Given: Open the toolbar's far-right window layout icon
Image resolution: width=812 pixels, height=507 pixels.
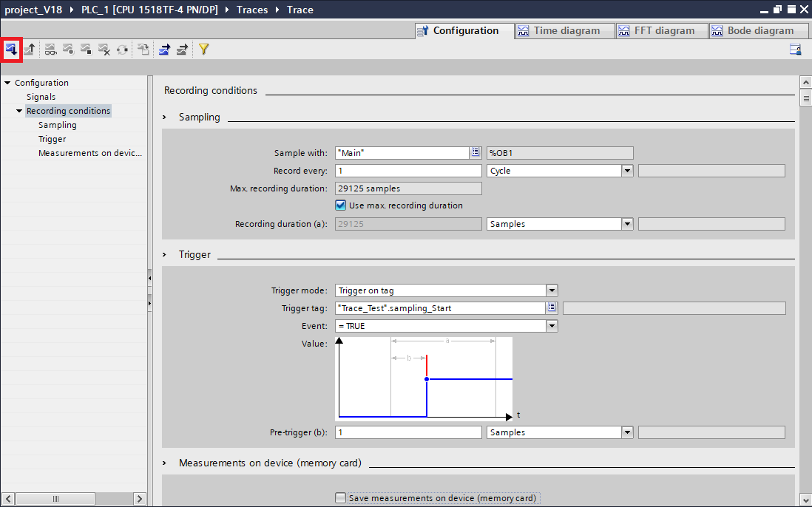Looking at the screenshot, I should (x=796, y=50).
